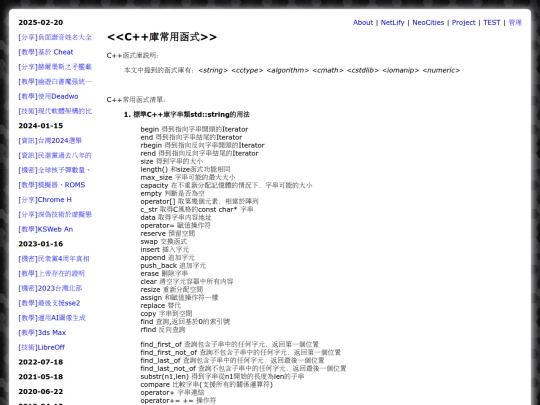Open the [機密]2023台灣北部 article

[x=50, y=288]
